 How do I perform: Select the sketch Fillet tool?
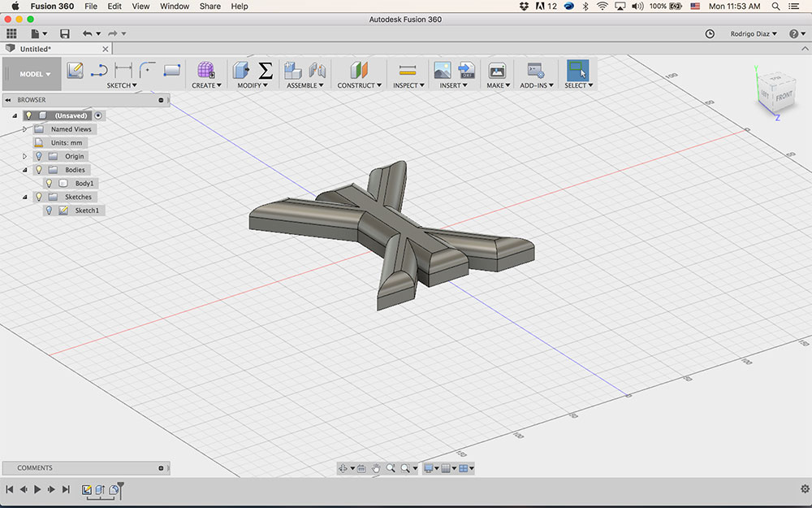[x=147, y=70]
